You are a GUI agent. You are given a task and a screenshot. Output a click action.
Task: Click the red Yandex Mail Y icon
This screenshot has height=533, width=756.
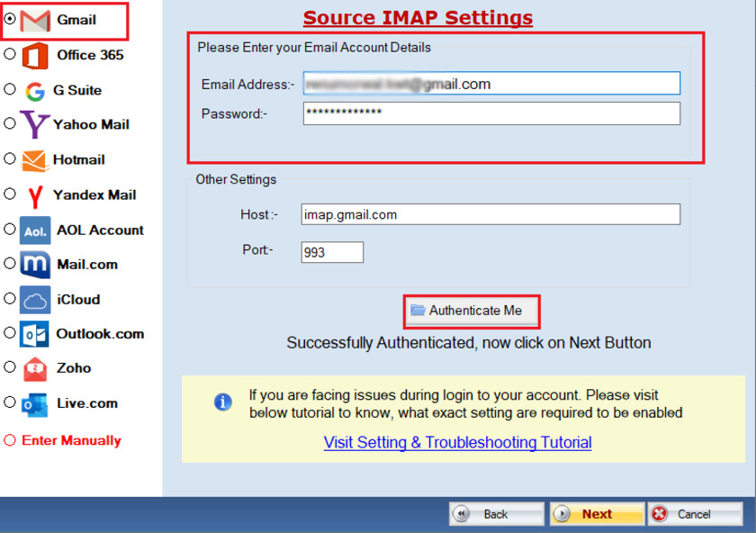click(x=35, y=196)
